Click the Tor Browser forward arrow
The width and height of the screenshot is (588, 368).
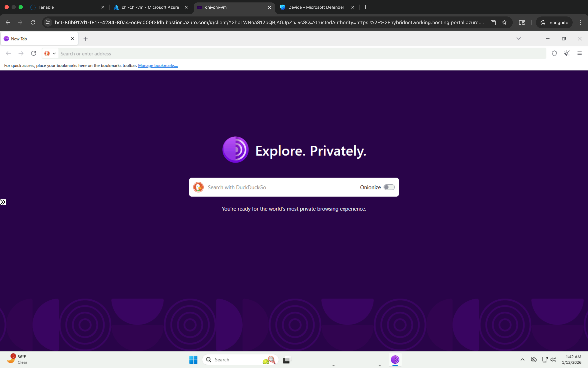click(21, 53)
